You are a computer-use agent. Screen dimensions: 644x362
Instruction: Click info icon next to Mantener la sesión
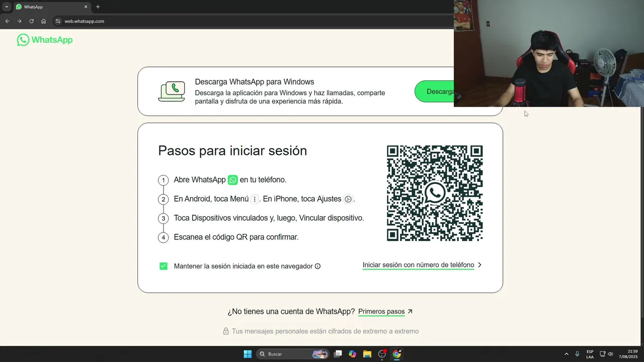click(317, 266)
